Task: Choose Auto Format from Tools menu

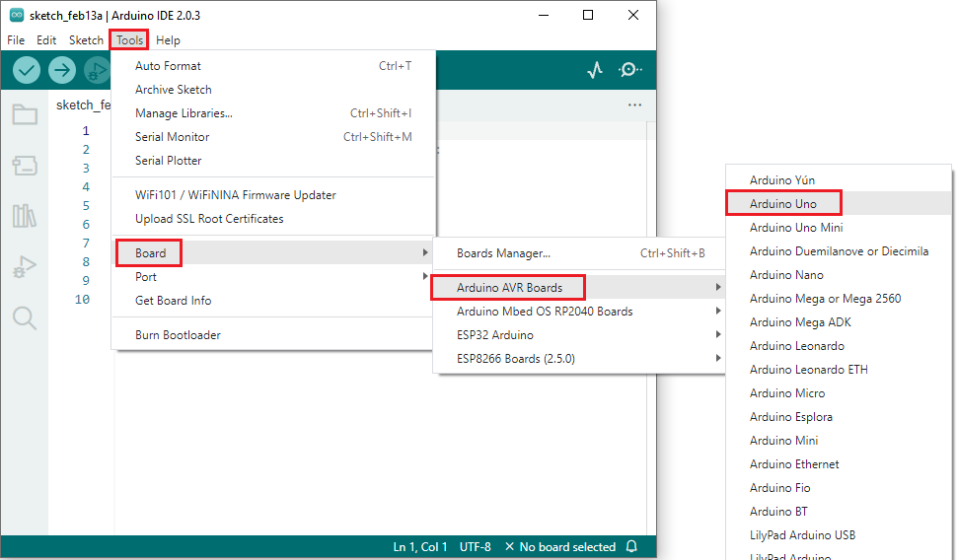Action: point(273,66)
